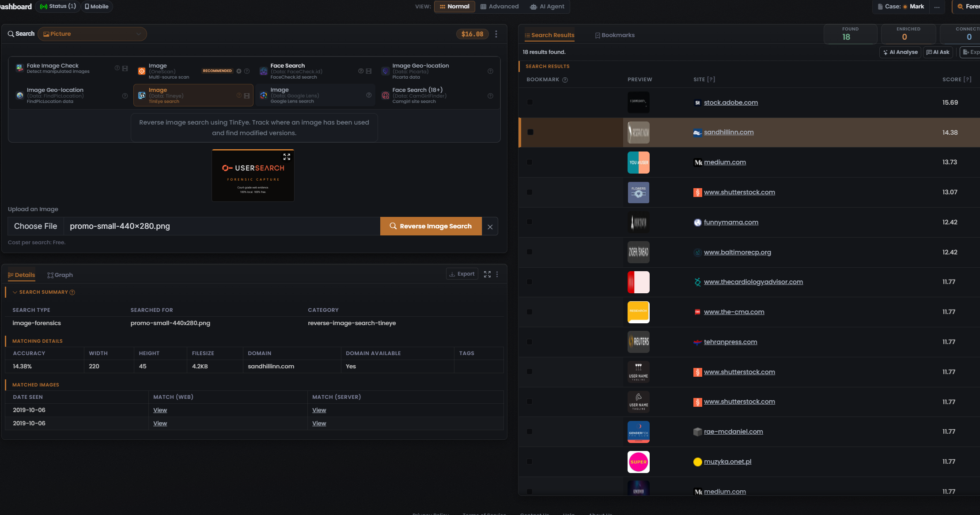
Task: Click the AI Ask button
Action: click(x=938, y=52)
